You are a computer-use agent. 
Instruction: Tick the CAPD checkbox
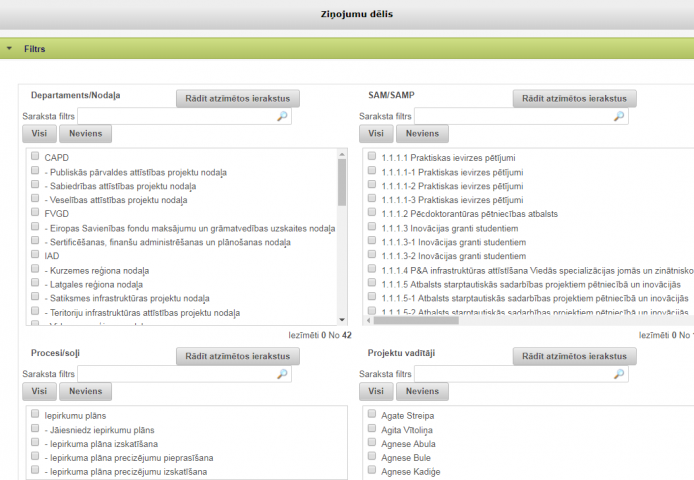pos(36,157)
